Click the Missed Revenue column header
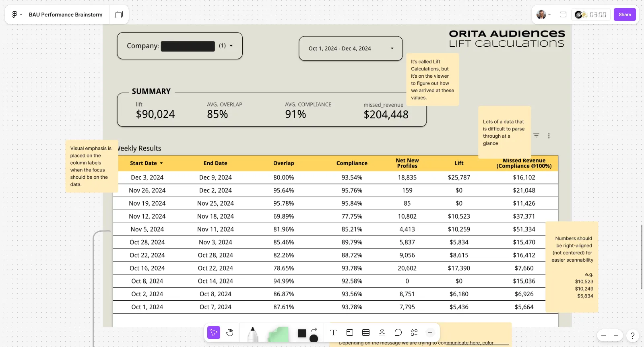The image size is (644, 347). pyautogui.click(x=524, y=163)
